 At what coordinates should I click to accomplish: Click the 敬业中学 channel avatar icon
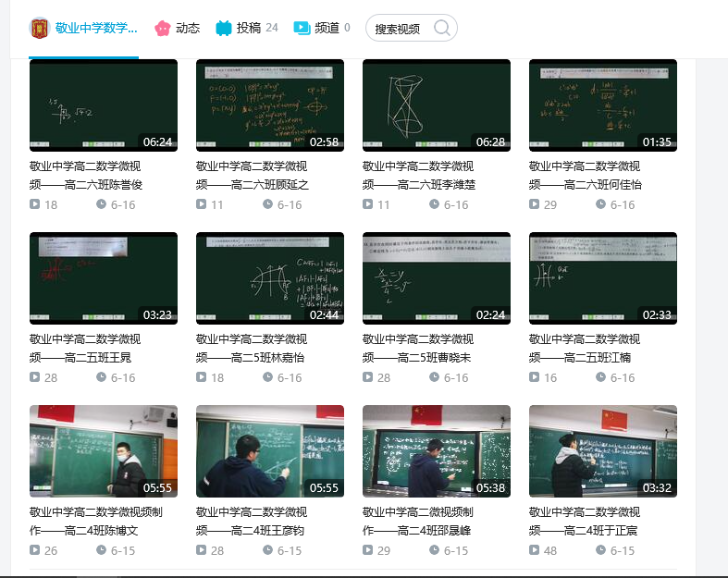[x=39, y=28]
